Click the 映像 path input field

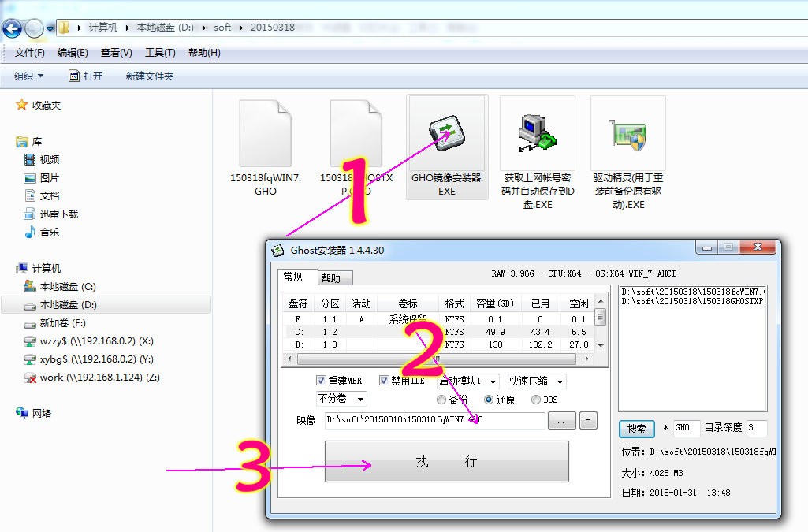(434, 420)
